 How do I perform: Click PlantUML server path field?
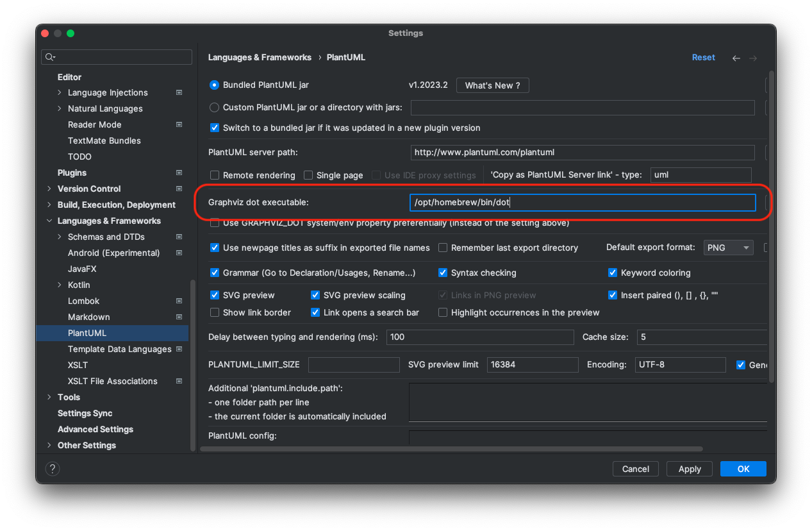coord(583,153)
